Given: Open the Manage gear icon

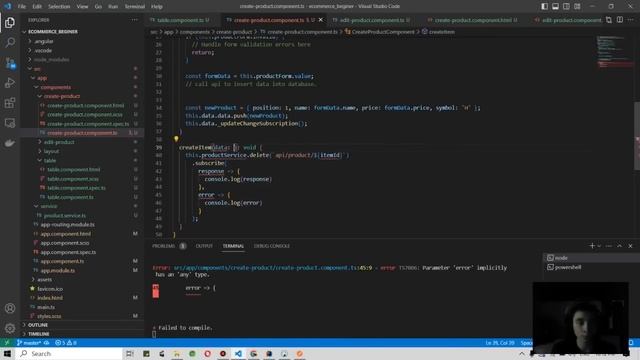Looking at the screenshot, I should click(10, 328).
